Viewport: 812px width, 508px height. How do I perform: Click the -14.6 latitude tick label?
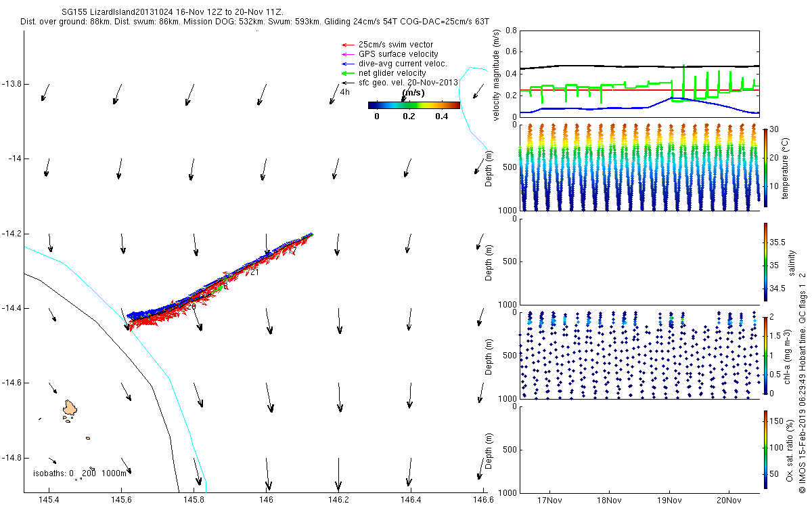point(12,383)
